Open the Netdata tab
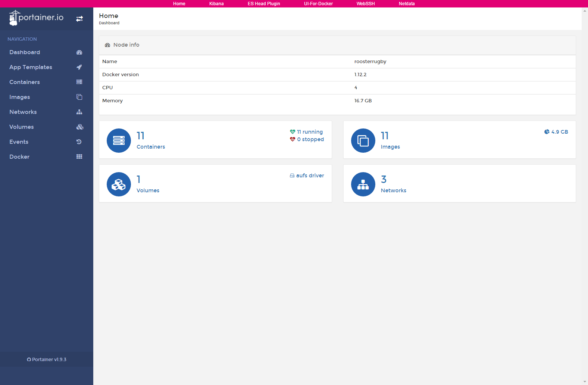 (407, 4)
